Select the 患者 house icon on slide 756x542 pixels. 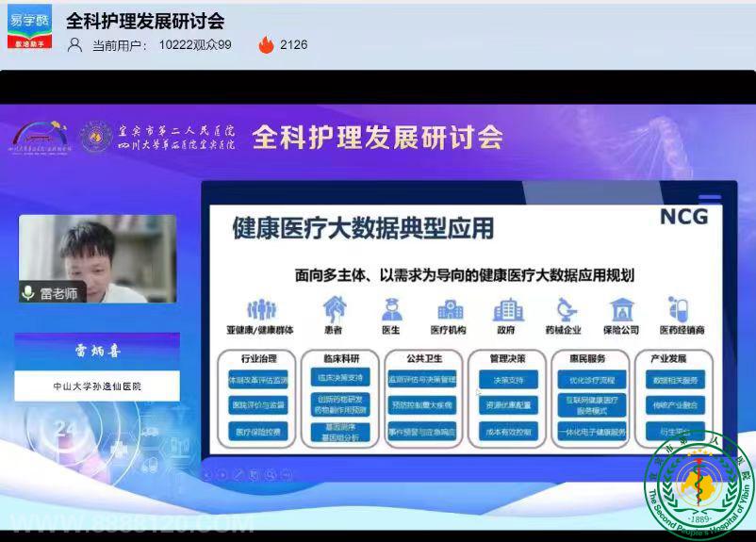coord(334,309)
